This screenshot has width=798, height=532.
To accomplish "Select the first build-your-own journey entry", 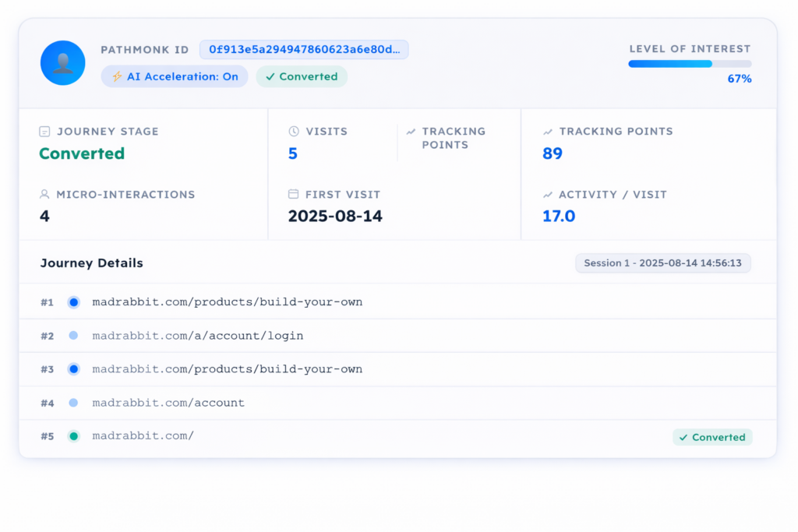I will tap(227, 302).
